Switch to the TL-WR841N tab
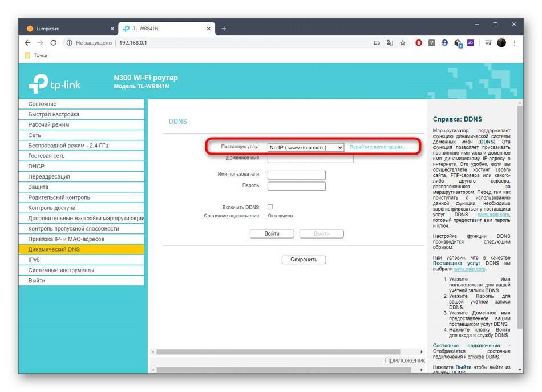The width and height of the screenshot is (542, 392). coord(167,29)
